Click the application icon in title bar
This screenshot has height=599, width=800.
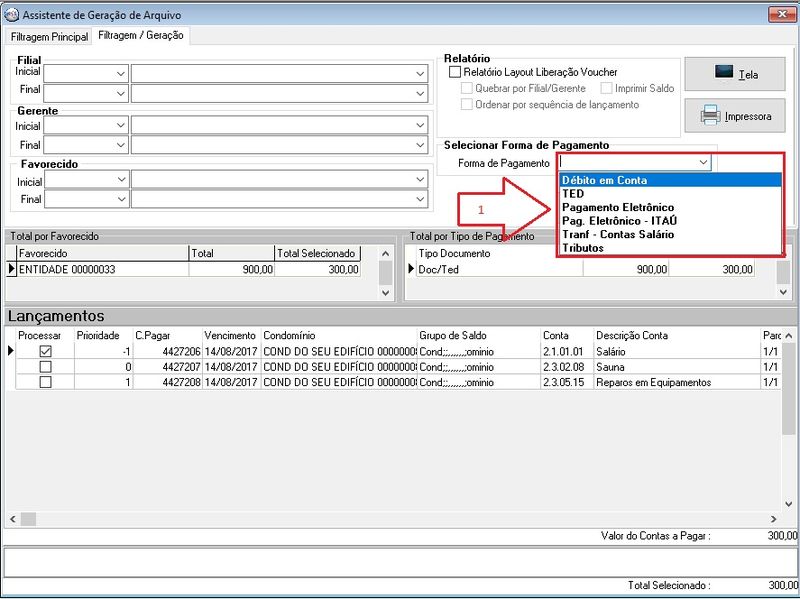pyautogui.click(x=12, y=15)
